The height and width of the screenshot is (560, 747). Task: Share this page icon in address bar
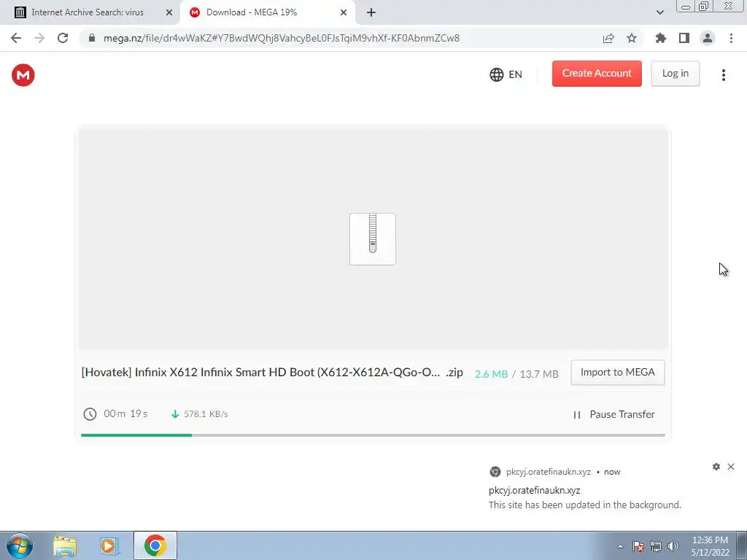pyautogui.click(x=608, y=38)
